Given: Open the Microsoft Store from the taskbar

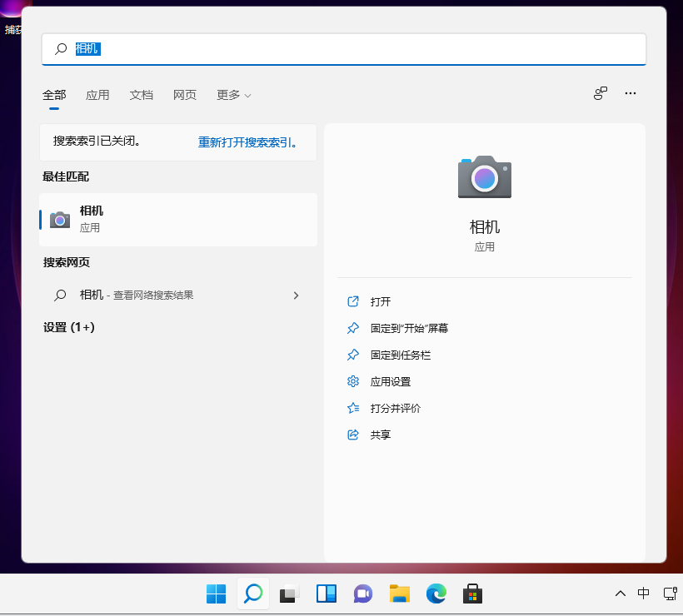Looking at the screenshot, I should (x=472, y=594).
